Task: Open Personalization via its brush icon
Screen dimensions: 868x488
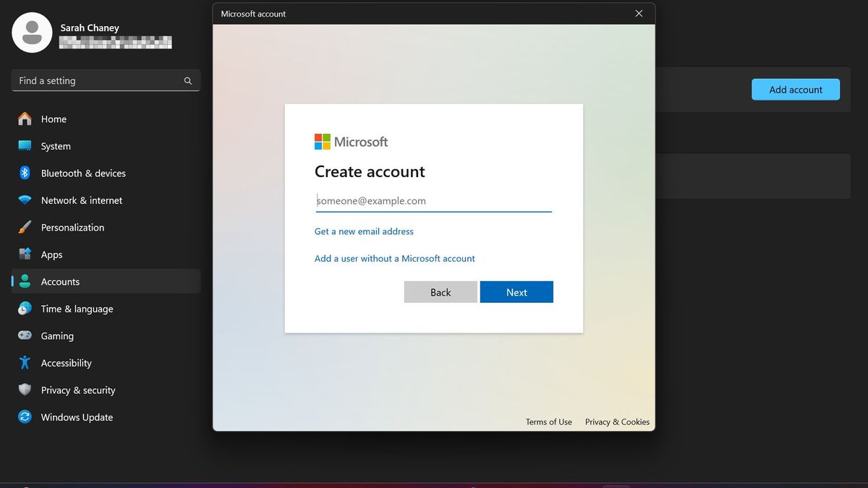Action: point(24,227)
